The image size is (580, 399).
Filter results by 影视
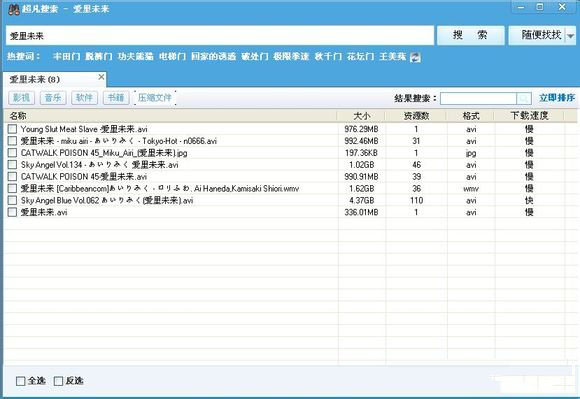point(21,98)
